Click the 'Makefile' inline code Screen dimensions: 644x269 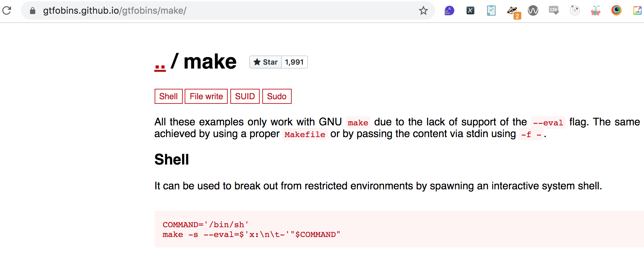coord(305,134)
